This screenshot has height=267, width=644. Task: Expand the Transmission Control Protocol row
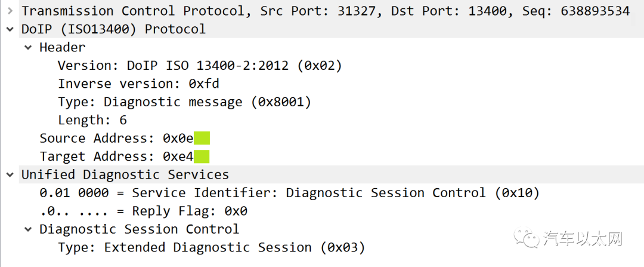[x=10, y=11]
